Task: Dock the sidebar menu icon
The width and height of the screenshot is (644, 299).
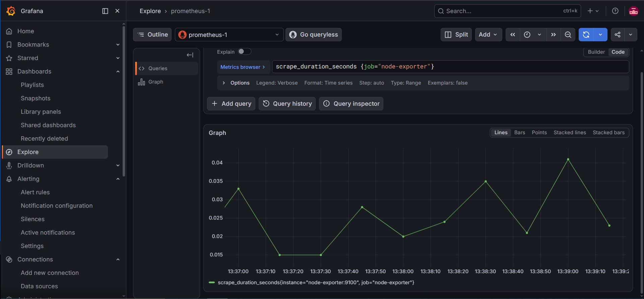Action: [x=105, y=11]
